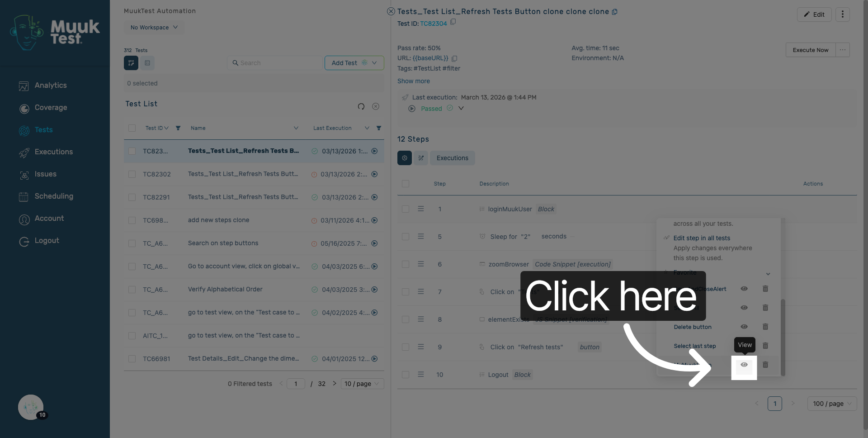868x438 pixels.
Task: Select the steps edit-mode tab icon
Action: tap(421, 158)
